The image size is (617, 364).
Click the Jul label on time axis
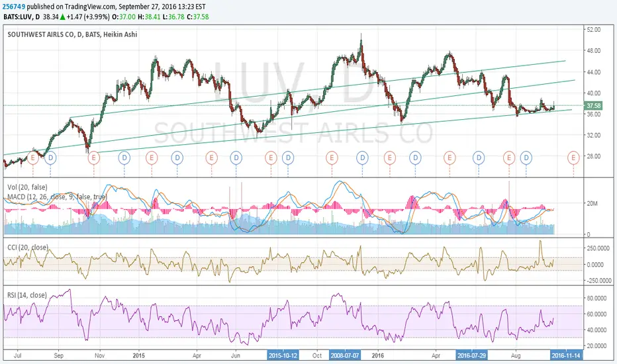pyautogui.click(x=17, y=355)
